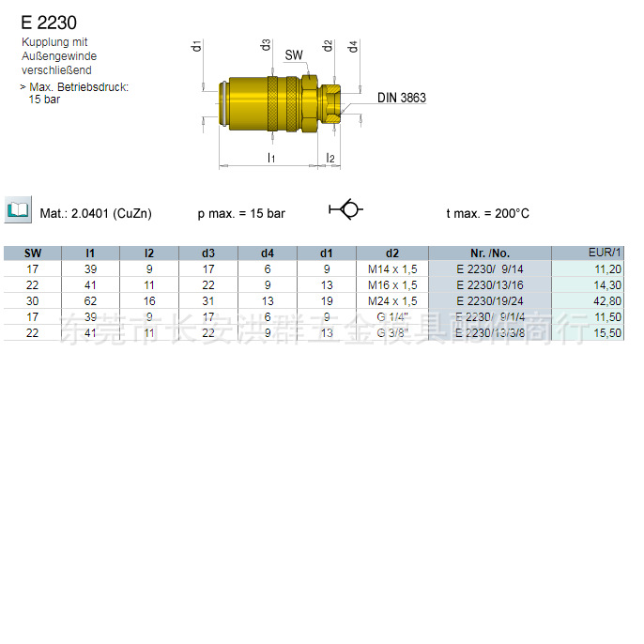Click the price 15,50
644x644 pixels.
tap(608, 333)
